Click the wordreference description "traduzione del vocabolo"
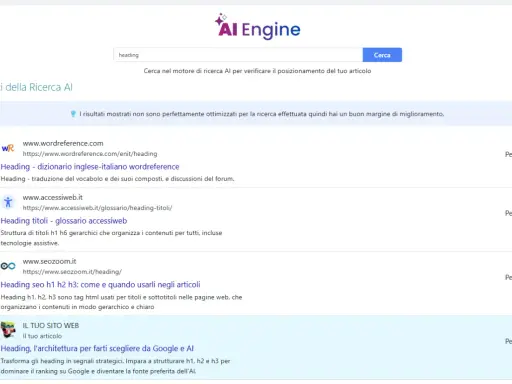Viewport: 512px width, 384px height. [x=117, y=179]
